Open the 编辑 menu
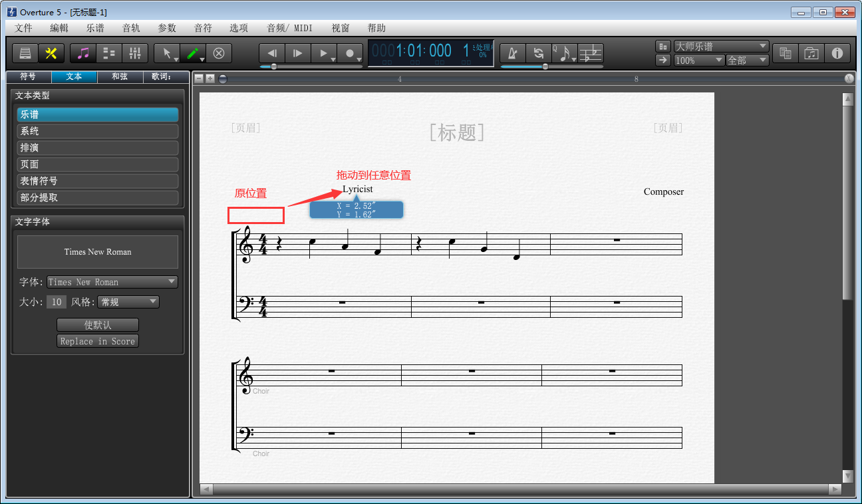This screenshot has width=862, height=504. [x=59, y=28]
